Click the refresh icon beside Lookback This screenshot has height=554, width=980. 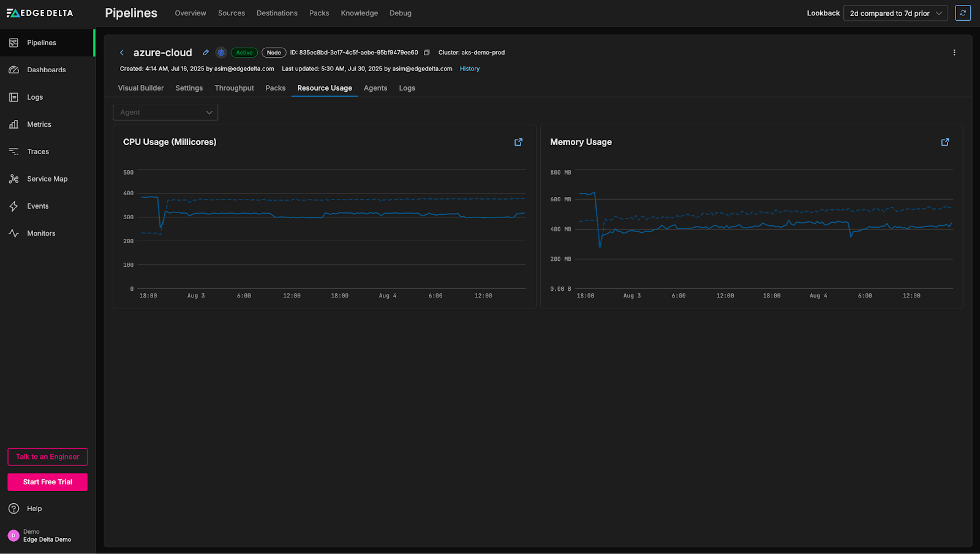coord(963,13)
